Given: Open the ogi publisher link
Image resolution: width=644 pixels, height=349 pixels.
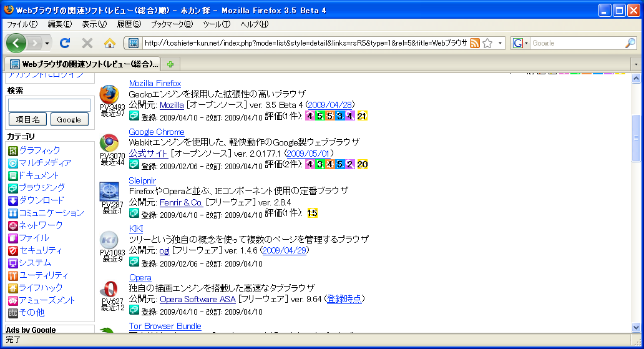Looking at the screenshot, I should click(x=164, y=251).
